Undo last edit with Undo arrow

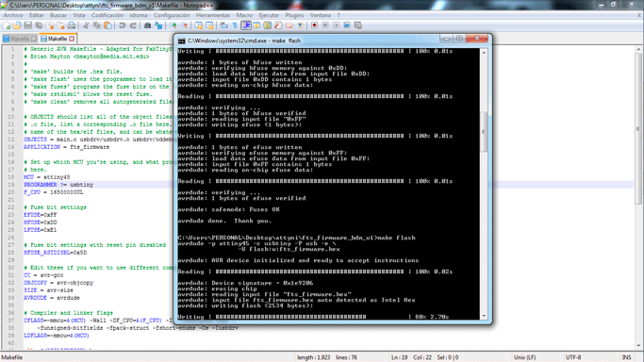122,25
